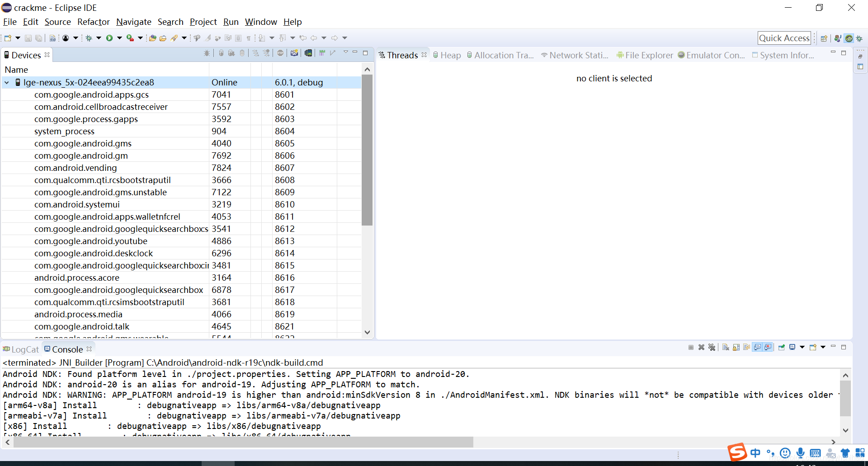
Task: Open Debug configurations dropdown arrow
Action: pos(99,38)
